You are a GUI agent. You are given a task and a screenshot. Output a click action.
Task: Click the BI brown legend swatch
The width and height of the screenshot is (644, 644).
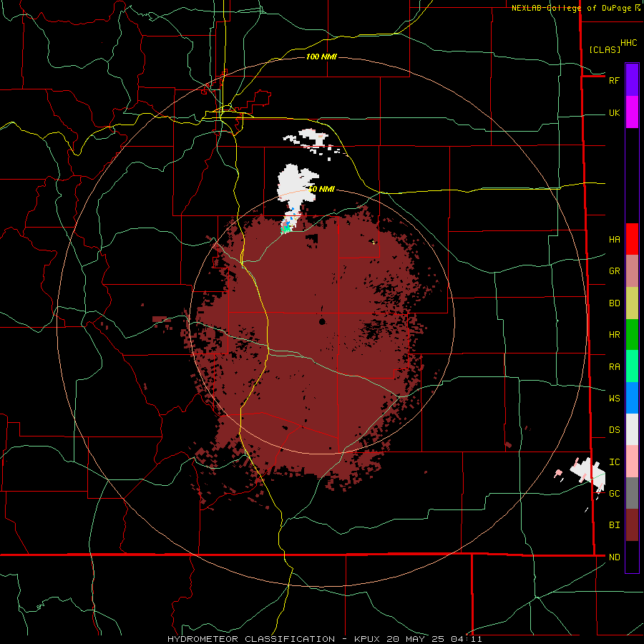[632, 525]
